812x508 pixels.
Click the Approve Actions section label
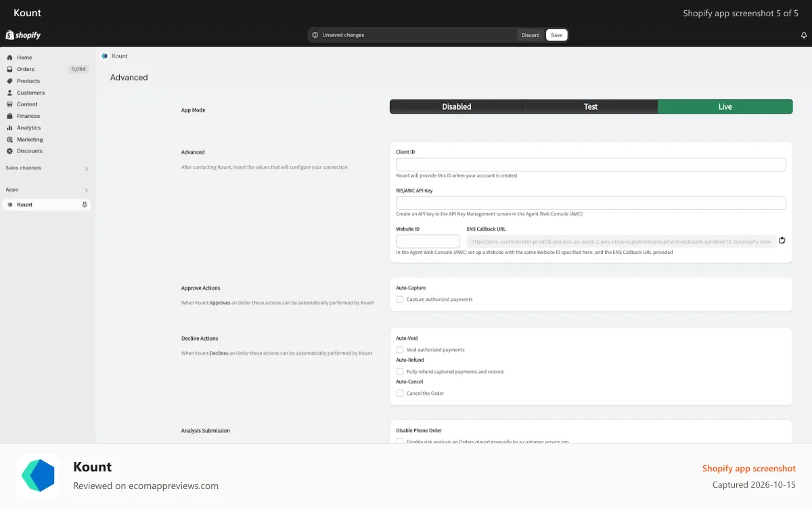tap(201, 288)
